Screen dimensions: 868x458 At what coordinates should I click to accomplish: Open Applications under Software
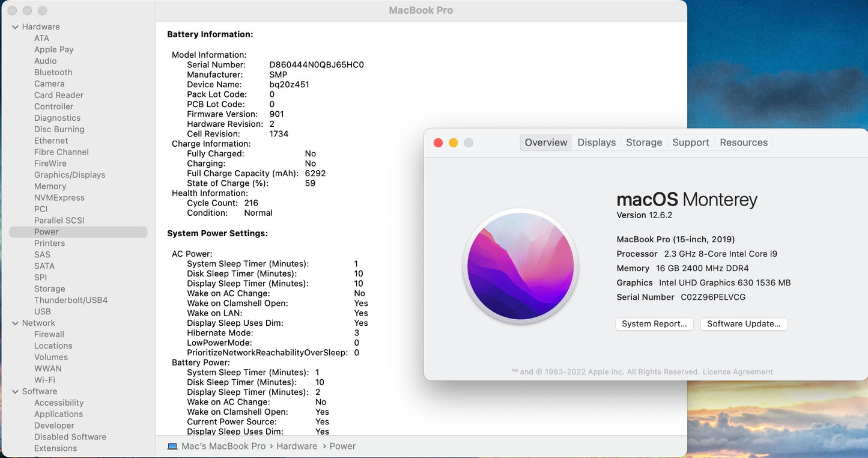(58, 415)
